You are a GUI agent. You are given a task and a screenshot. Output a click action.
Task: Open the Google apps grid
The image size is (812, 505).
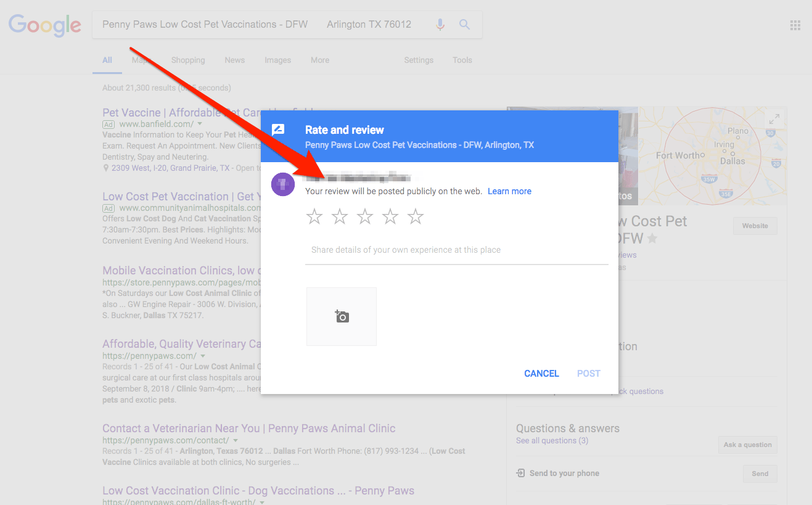point(795,25)
